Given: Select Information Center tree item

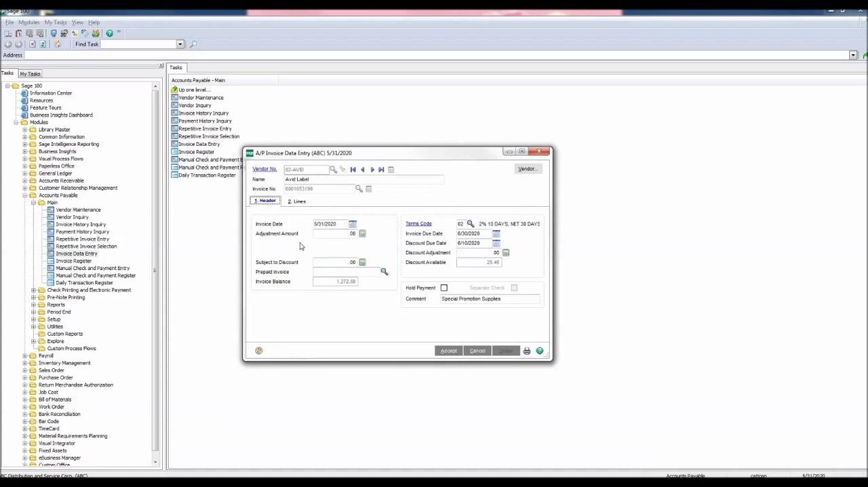Looking at the screenshot, I should 51,93.
